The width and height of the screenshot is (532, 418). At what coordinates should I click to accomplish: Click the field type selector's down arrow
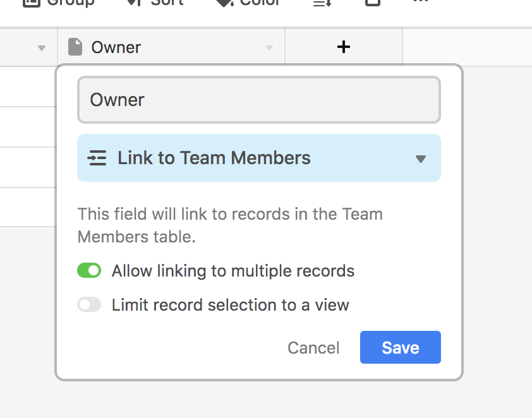coord(421,158)
